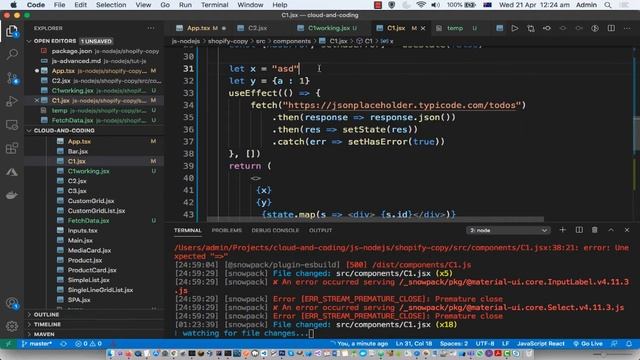Viewport: 640px width, 360px height.
Task: Open the Run and Debug view
Action: 12,101
